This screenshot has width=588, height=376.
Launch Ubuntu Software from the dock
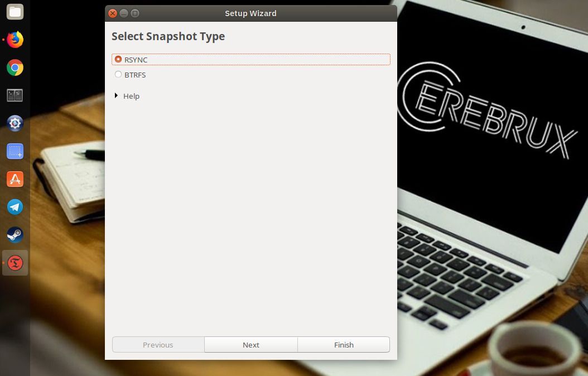[x=14, y=179]
